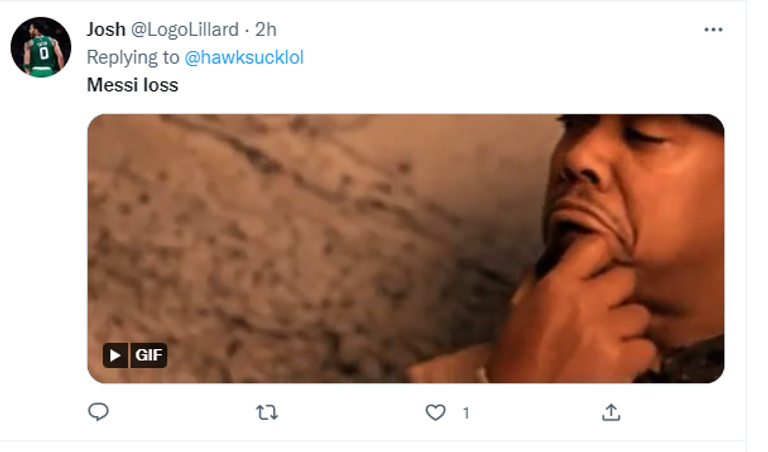Open the tweet's three-dot more options menu
Screen dimensions: 768x452
[x=712, y=30]
